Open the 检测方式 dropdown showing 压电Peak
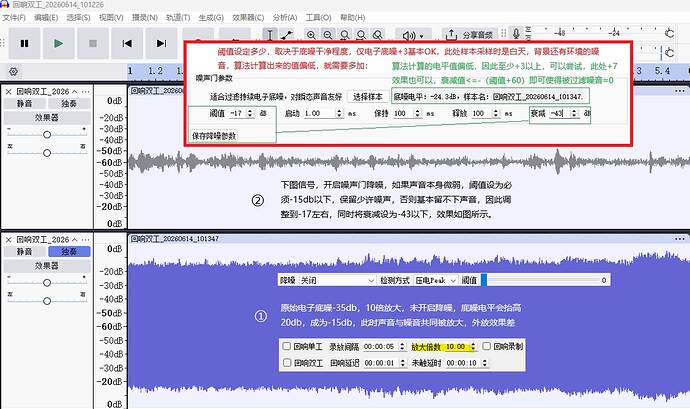This screenshot has width=690, height=409. 436,280
